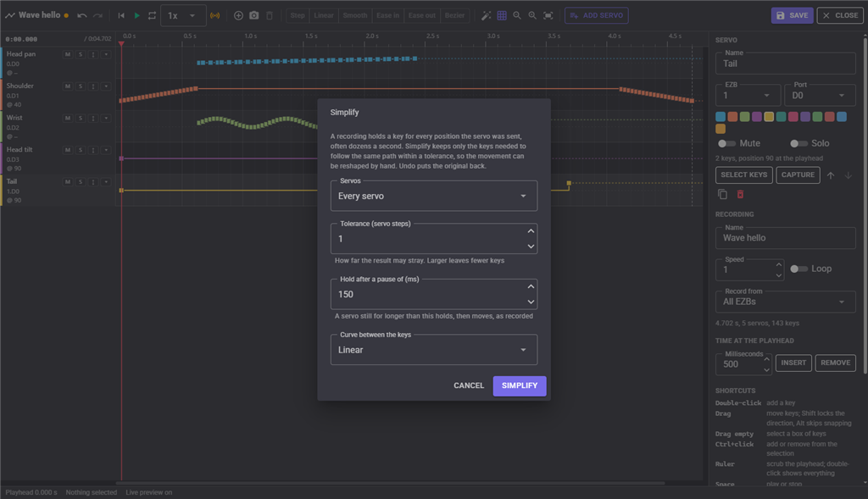Fit the whole timeline in view
868x499 pixels.
click(548, 15)
